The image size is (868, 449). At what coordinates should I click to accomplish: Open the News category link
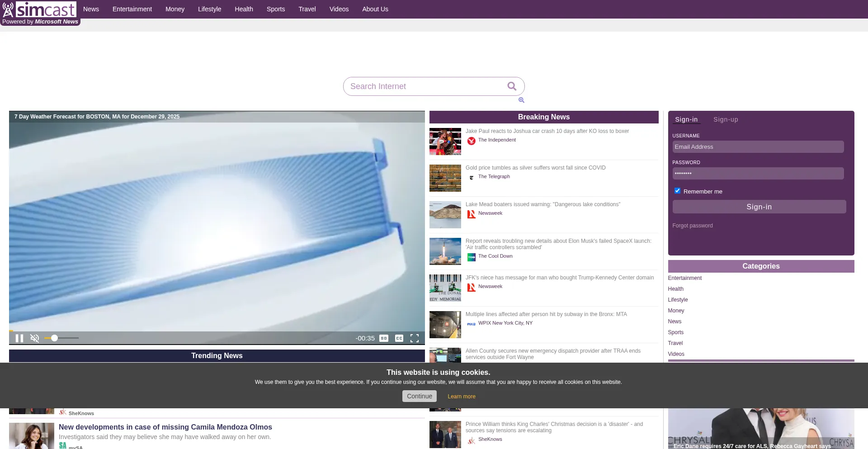pos(675,321)
